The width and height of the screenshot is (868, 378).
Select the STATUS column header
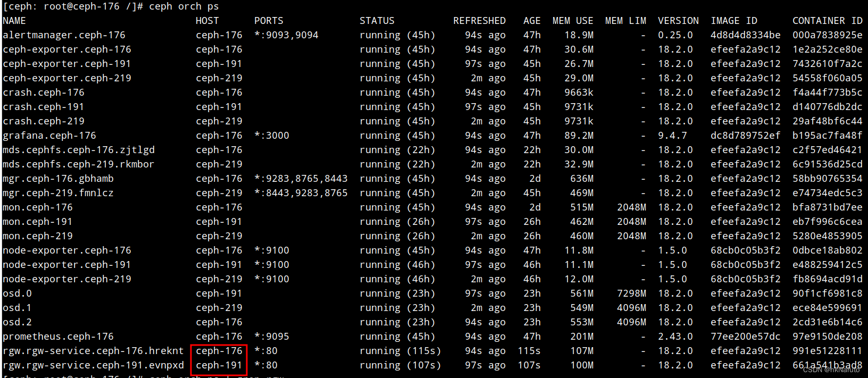pos(377,21)
